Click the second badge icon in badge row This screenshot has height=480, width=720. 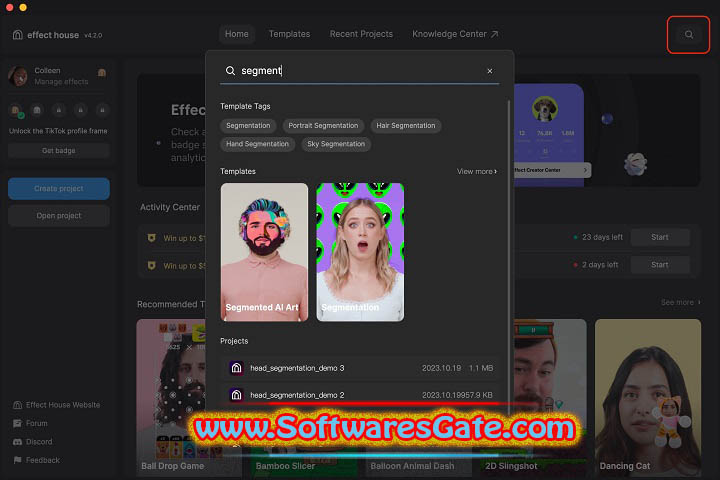[x=37, y=110]
